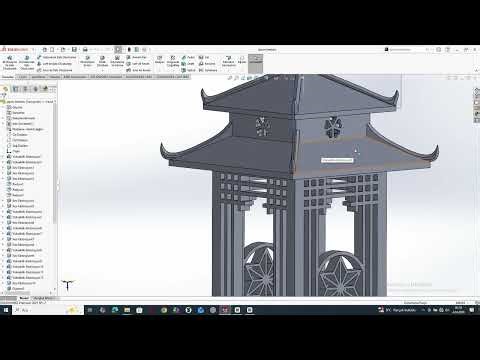Viewport: 480px width, 360px height.
Task: Click the Rebuild traffic light icon
Action: point(129,50)
